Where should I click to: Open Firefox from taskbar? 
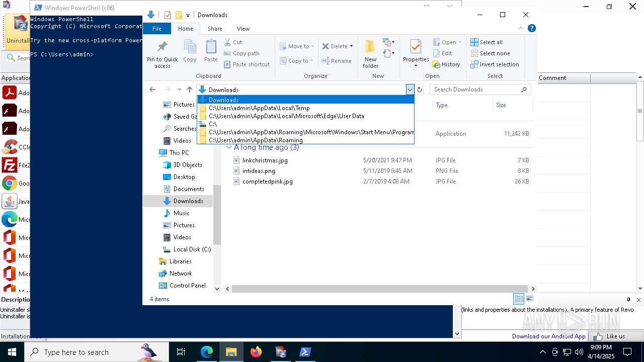tap(256, 352)
